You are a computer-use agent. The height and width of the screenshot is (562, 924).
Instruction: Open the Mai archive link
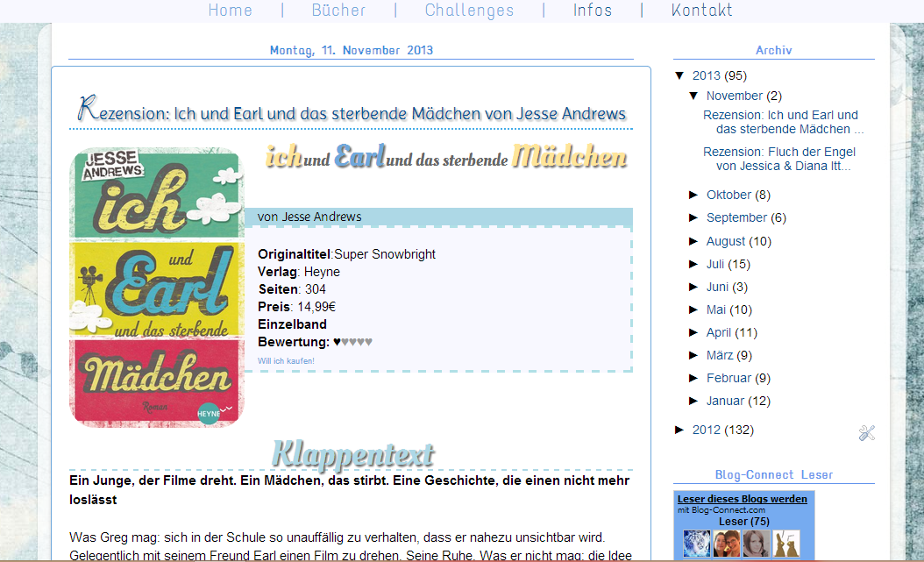[716, 309]
